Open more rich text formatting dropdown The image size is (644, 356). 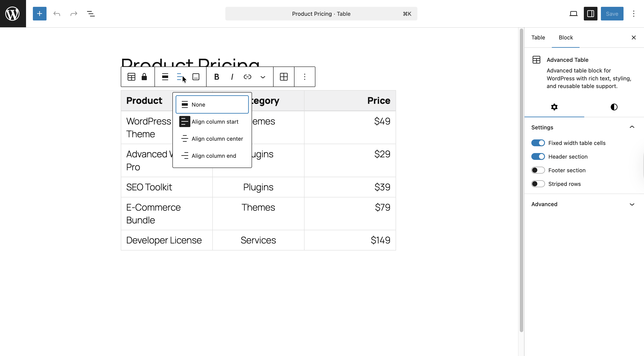(x=263, y=77)
